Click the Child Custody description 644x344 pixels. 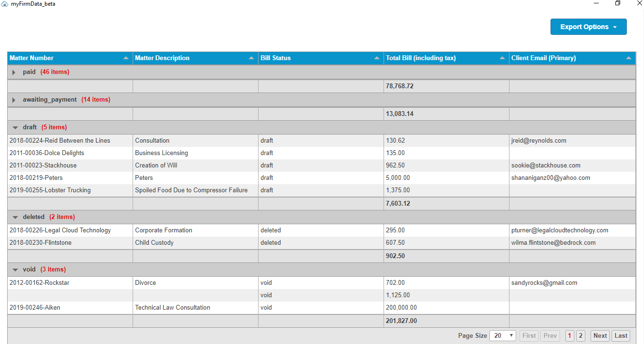154,243
